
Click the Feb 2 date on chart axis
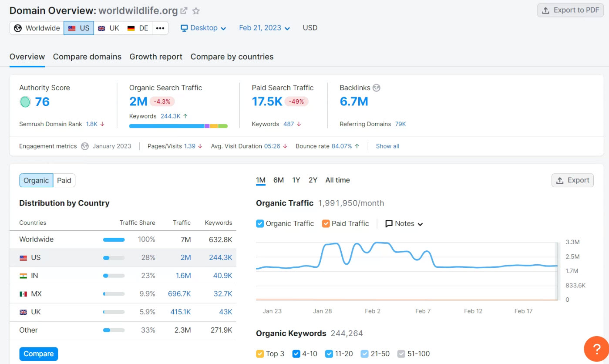pyautogui.click(x=373, y=311)
